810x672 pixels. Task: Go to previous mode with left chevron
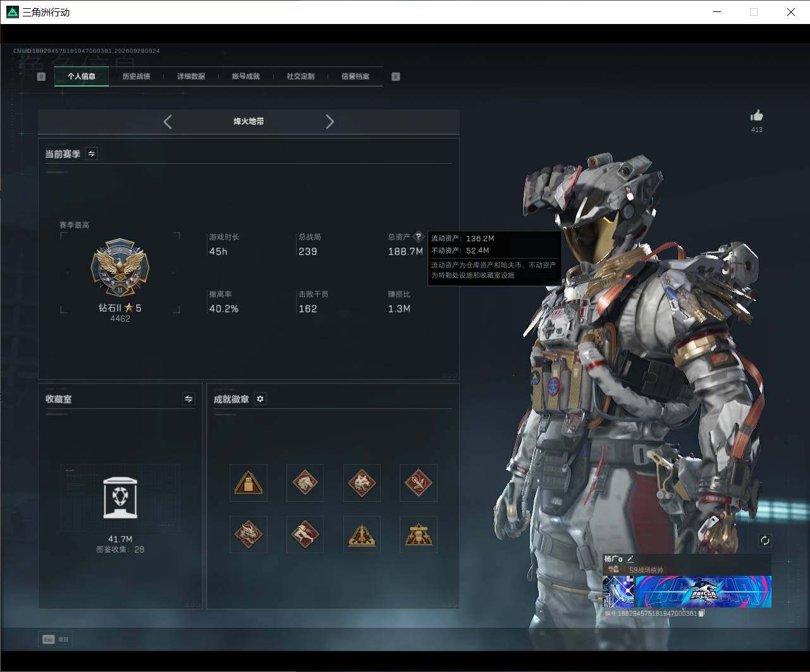168,122
